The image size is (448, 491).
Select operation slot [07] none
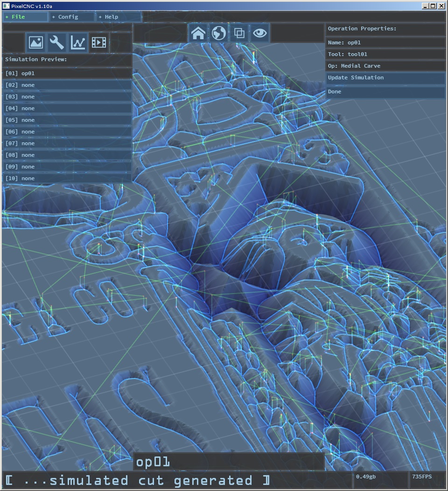point(67,143)
